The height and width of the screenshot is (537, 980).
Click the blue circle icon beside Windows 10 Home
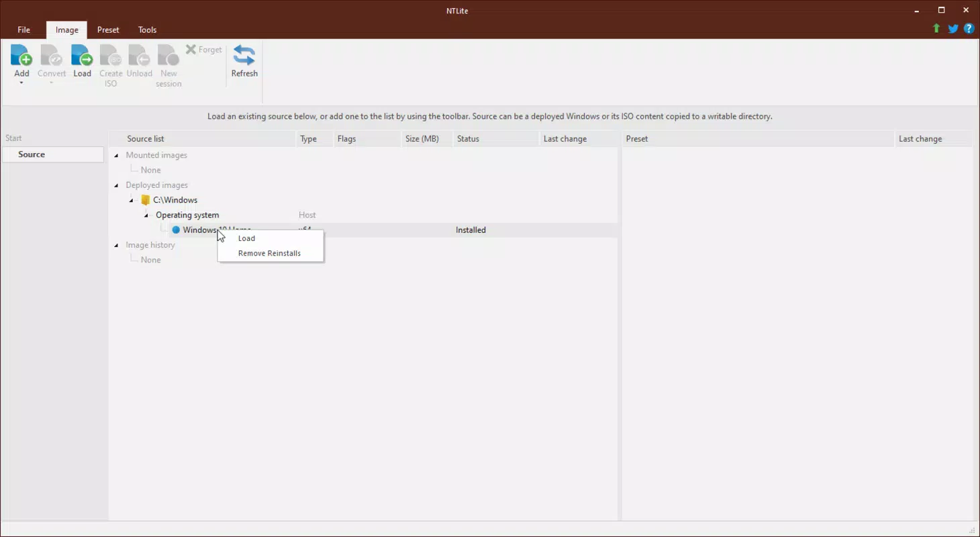(176, 230)
